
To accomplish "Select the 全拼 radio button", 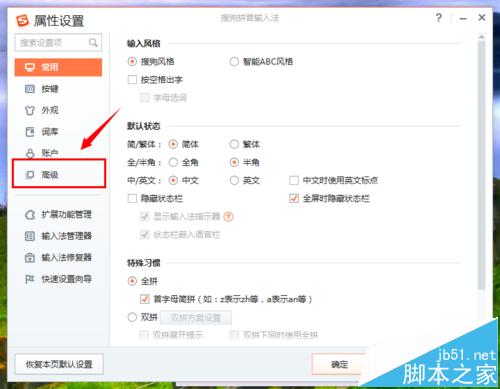I will pos(132,281).
